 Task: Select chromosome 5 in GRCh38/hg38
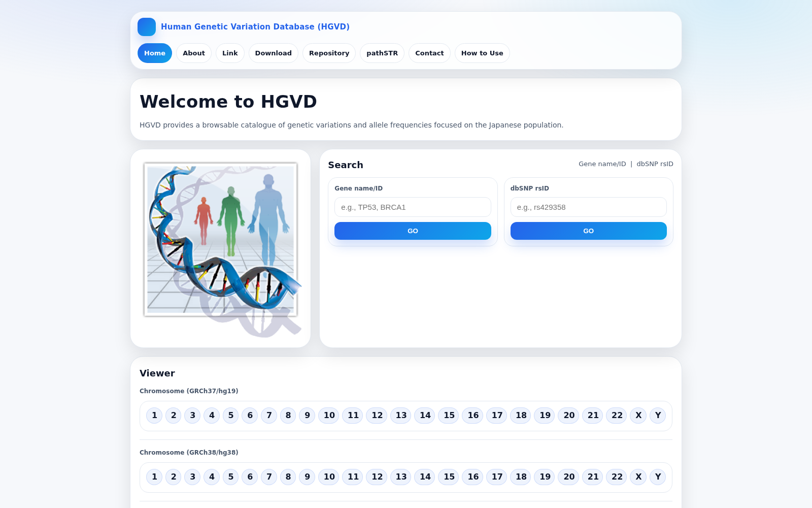click(231, 477)
